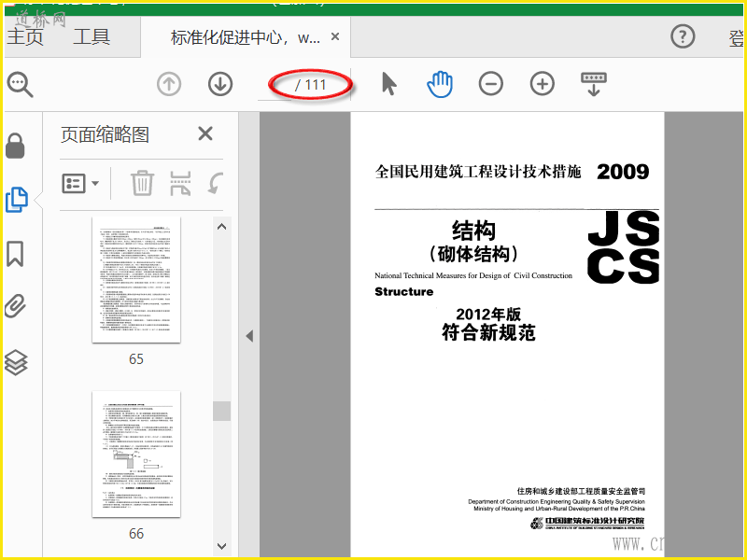
Task: Go to previous page arrow
Action: [x=169, y=84]
